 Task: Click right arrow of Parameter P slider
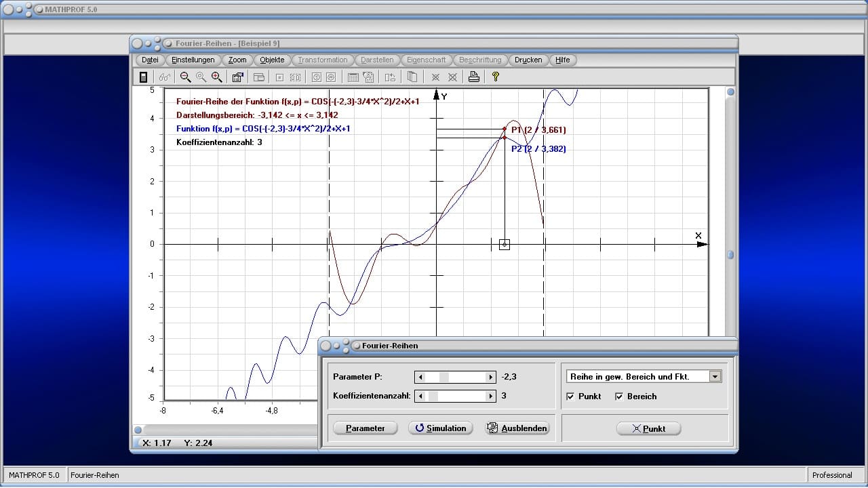490,377
